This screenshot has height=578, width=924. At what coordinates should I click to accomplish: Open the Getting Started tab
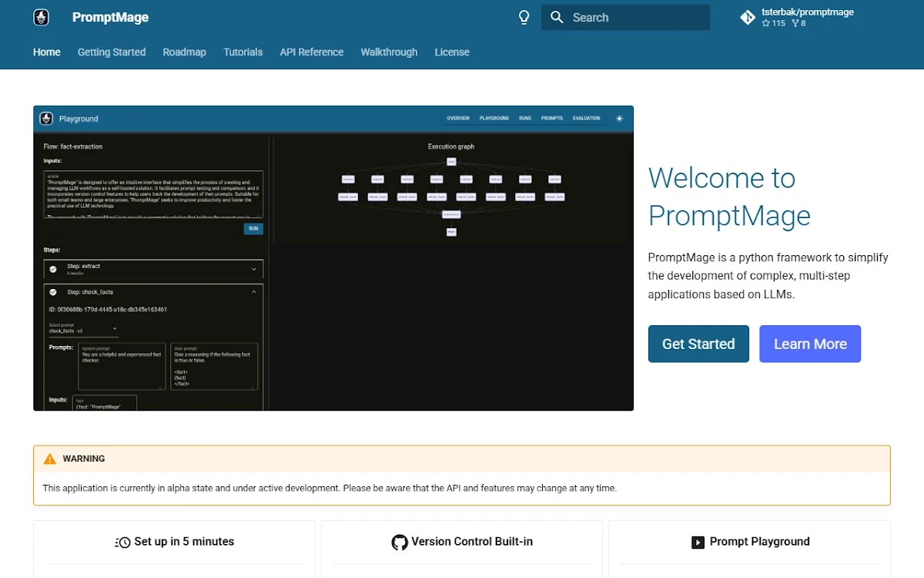[112, 52]
